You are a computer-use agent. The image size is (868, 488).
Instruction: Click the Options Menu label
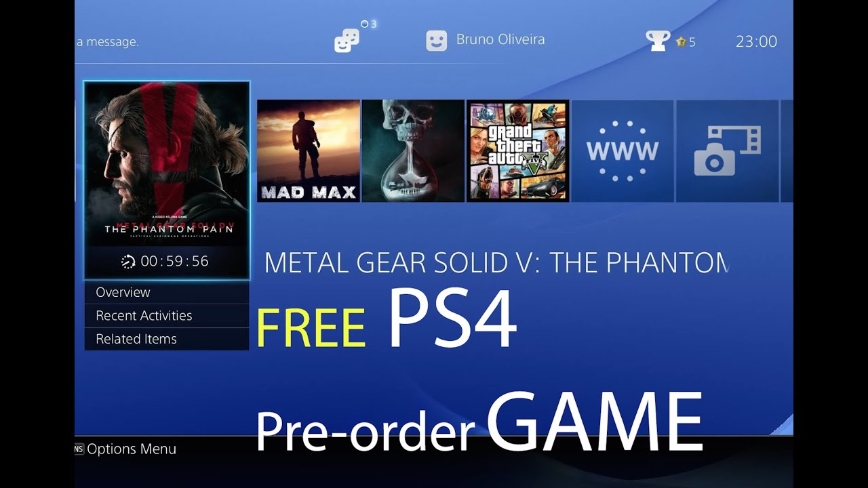pos(132,449)
